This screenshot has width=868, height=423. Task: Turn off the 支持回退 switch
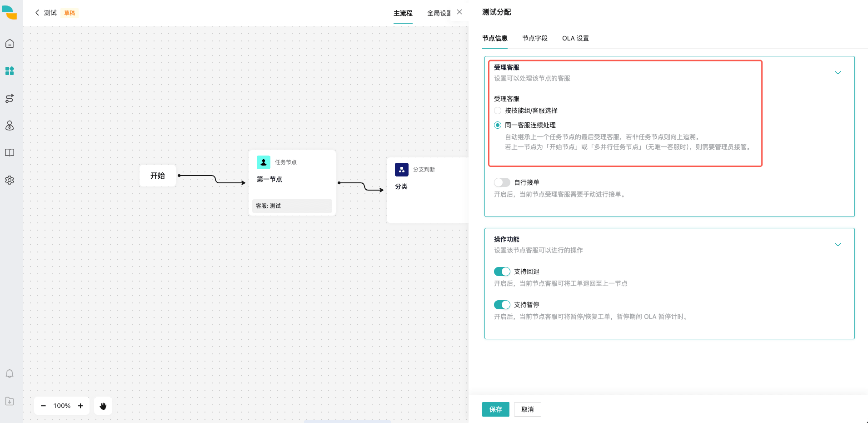click(502, 272)
